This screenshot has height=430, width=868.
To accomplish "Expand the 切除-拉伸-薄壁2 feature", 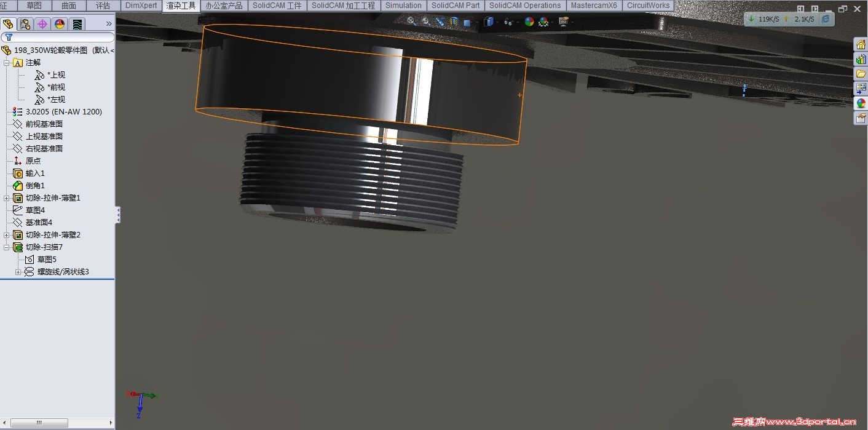I will pyautogui.click(x=7, y=235).
